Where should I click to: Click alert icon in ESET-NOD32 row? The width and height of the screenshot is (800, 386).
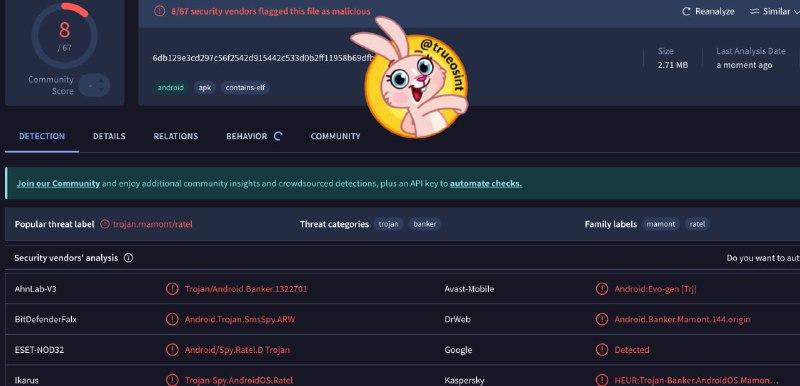click(172, 350)
